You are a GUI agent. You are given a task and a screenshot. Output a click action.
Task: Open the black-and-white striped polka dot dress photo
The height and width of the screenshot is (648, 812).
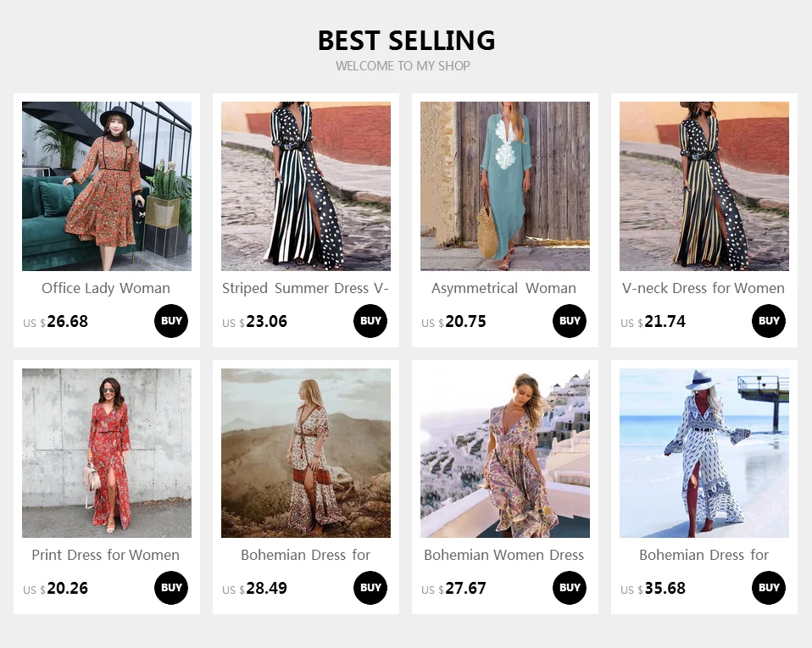pyautogui.click(x=306, y=186)
